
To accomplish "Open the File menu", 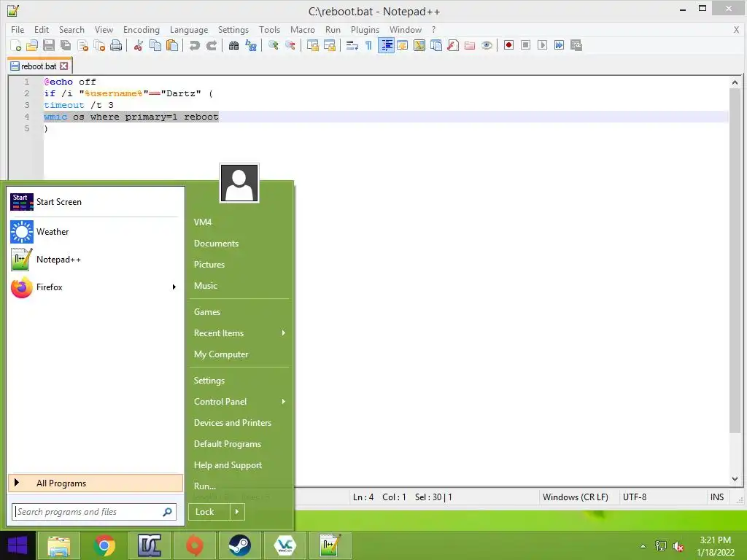I will tap(18, 29).
